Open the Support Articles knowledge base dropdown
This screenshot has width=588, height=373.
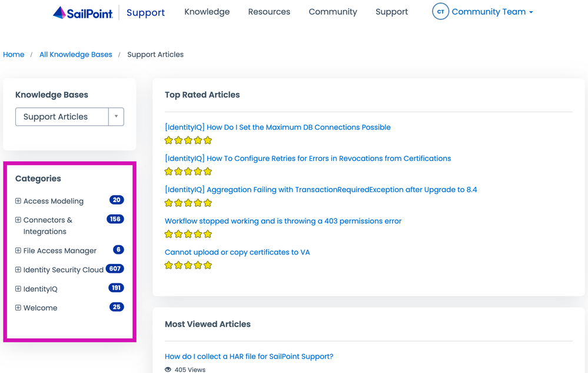[69, 117]
